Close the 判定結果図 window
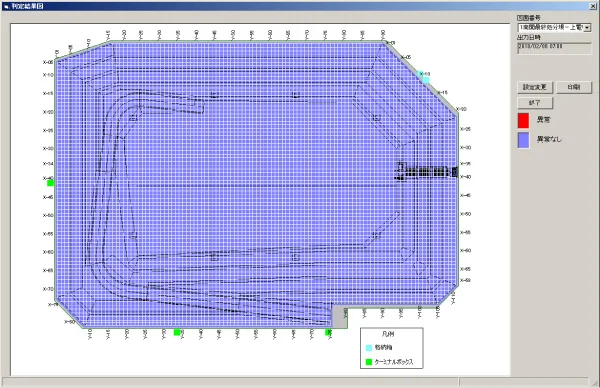600x388 pixels. click(592, 6)
